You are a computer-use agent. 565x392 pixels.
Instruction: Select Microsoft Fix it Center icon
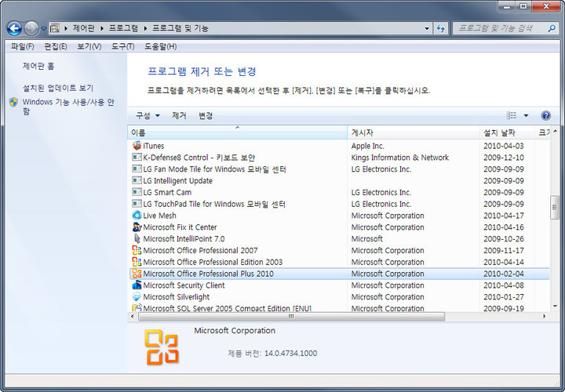tap(137, 227)
